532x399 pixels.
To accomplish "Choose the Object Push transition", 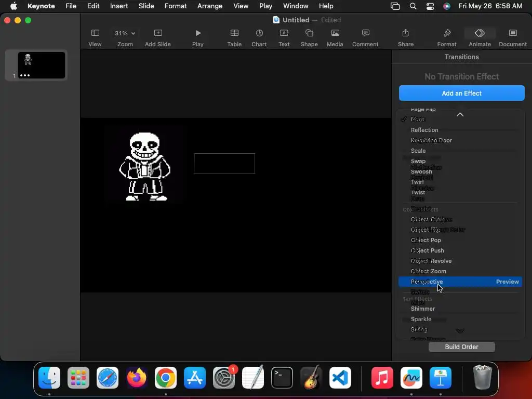I will coord(427,250).
